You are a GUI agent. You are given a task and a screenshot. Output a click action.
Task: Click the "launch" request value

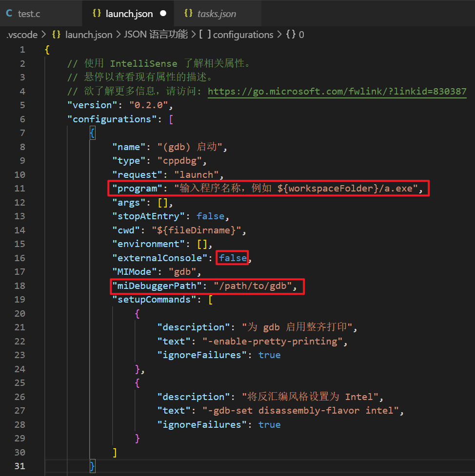[197, 175]
